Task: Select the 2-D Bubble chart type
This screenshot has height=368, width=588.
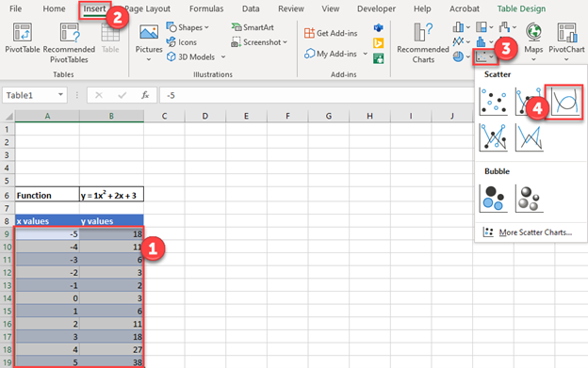Action: coord(494,199)
